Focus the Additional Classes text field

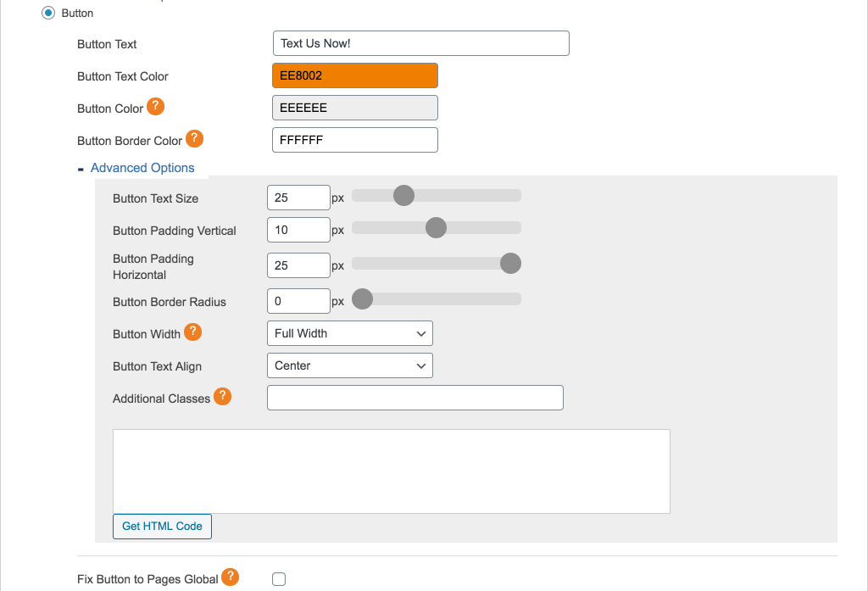[415, 398]
